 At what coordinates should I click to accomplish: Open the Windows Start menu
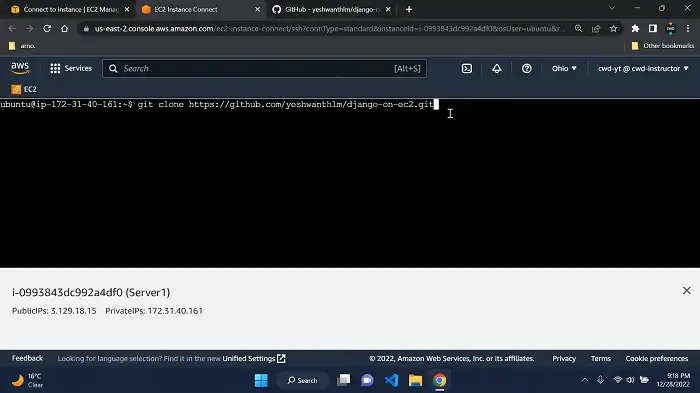[261, 380]
